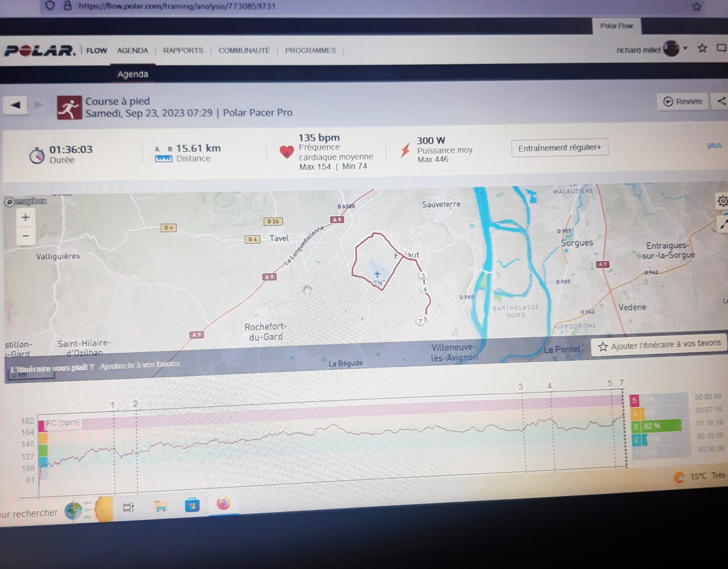Expand the map to fullscreen
Screen dimensions: 728x569
pyautogui.click(x=722, y=224)
